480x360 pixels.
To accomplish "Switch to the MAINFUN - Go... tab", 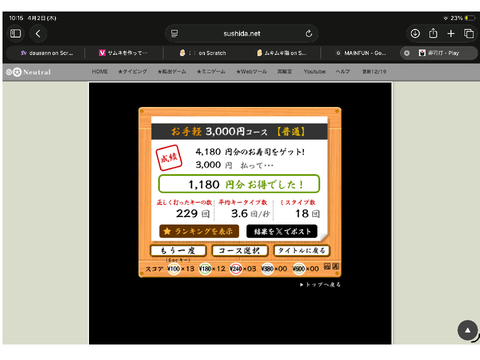I will point(360,53).
